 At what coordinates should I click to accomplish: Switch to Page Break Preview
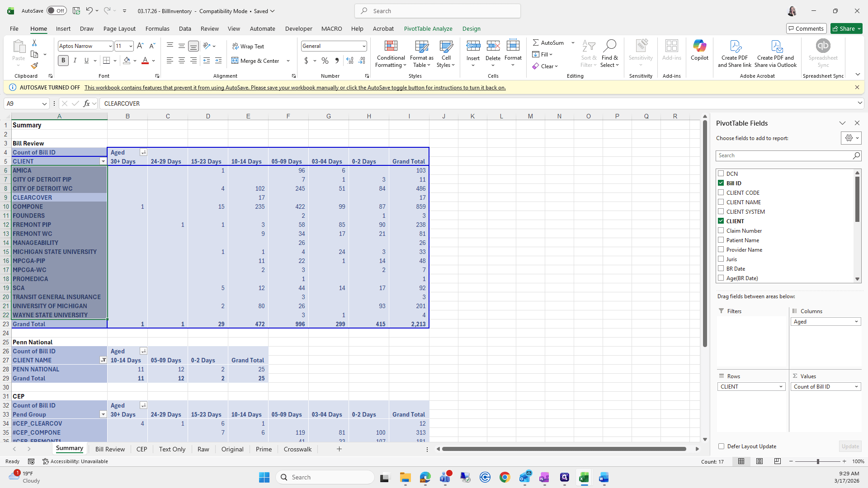(x=778, y=461)
